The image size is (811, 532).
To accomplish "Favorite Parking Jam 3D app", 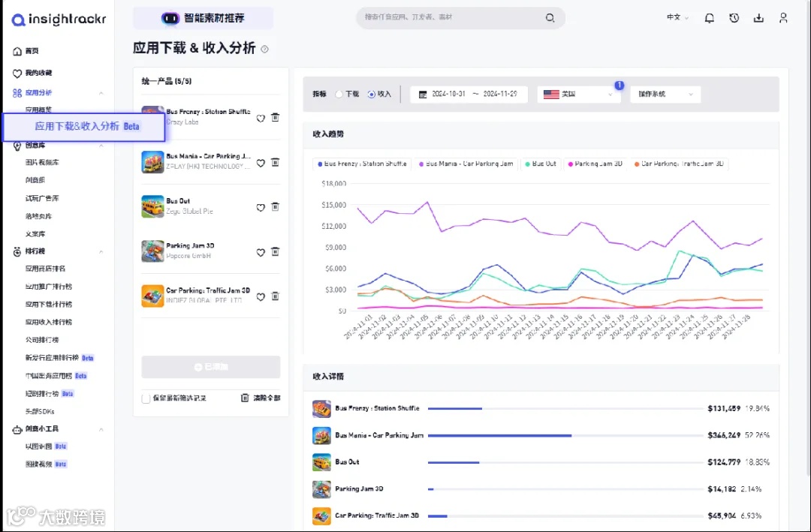I will pyautogui.click(x=261, y=252).
